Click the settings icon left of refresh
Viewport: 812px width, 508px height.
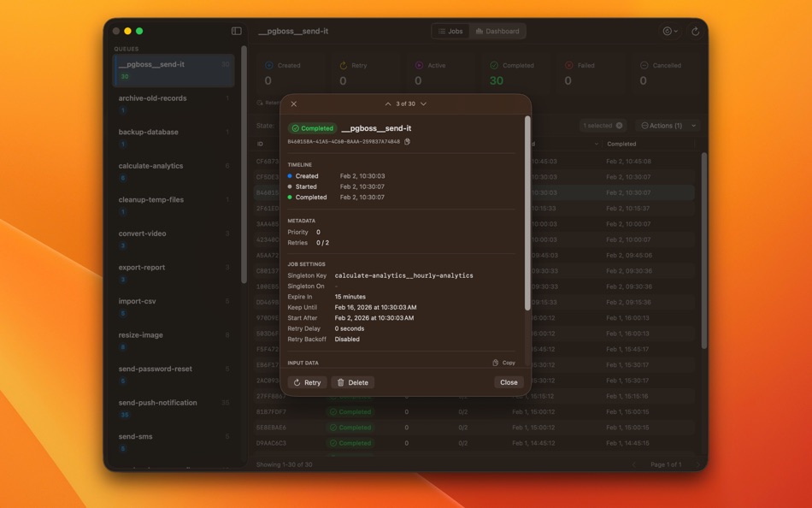[x=671, y=31]
